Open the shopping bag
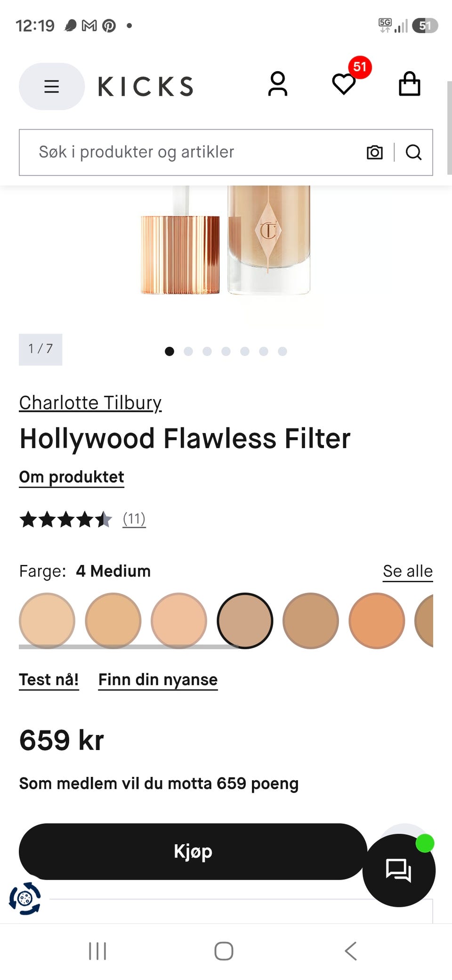The image size is (452, 980). [409, 84]
